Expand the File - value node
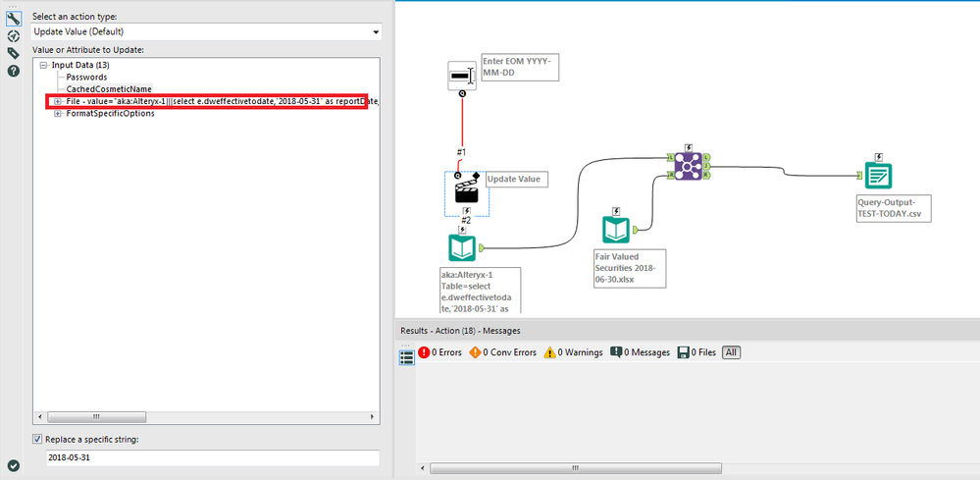Screen dimensions: 980x480 pyautogui.click(x=58, y=101)
